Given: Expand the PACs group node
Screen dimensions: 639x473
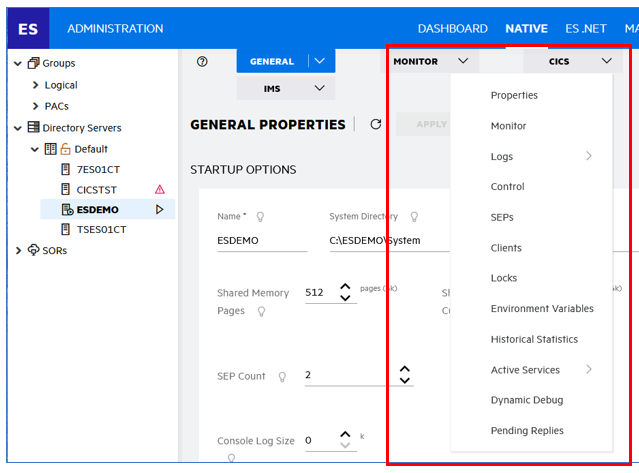Looking at the screenshot, I should point(35,106).
